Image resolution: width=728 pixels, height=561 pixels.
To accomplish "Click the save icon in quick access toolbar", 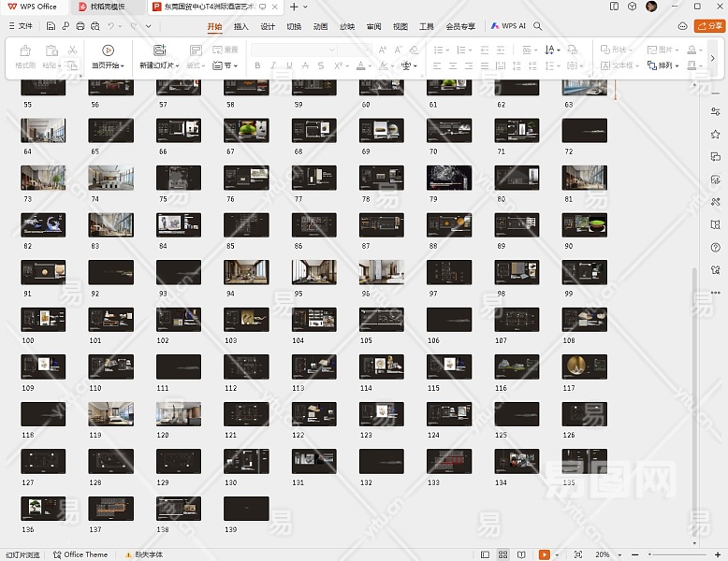I will (x=50, y=26).
